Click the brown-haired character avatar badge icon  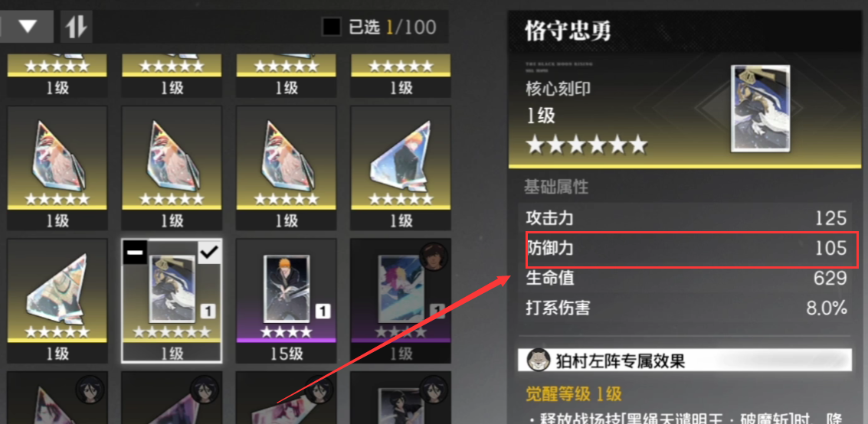coord(434,256)
